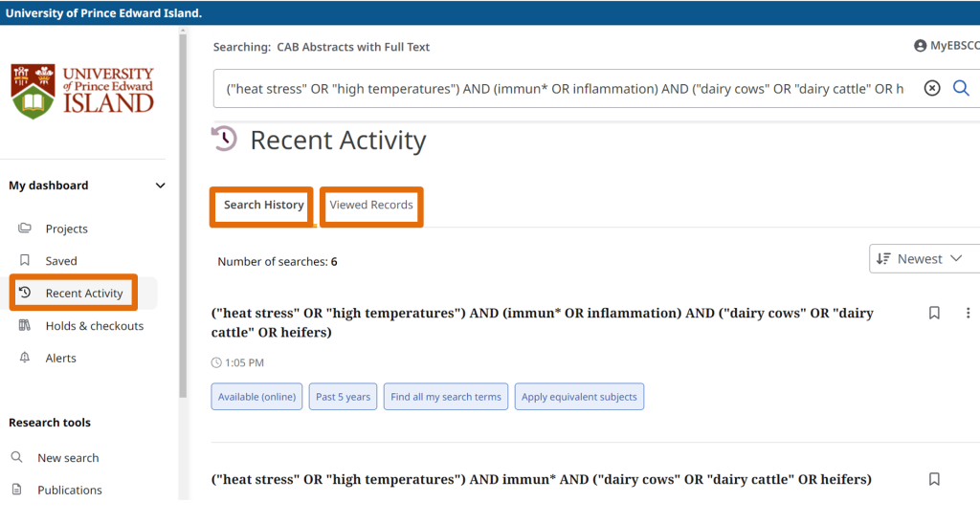This screenshot has width=980, height=524.
Task: Go to Holds & checkouts
Action: point(94,326)
